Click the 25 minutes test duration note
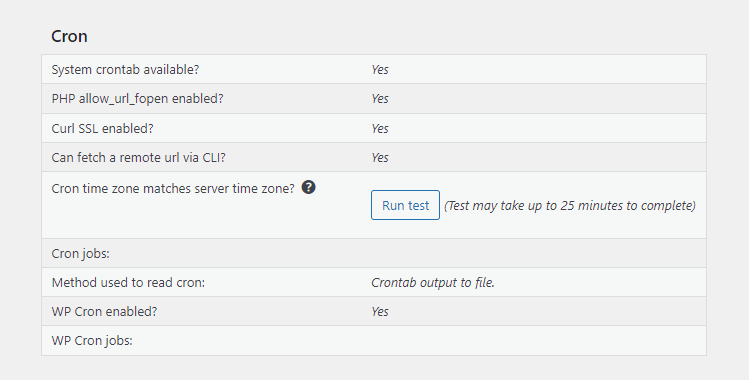Image resolution: width=749 pixels, height=380 pixels. (x=570, y=205)
